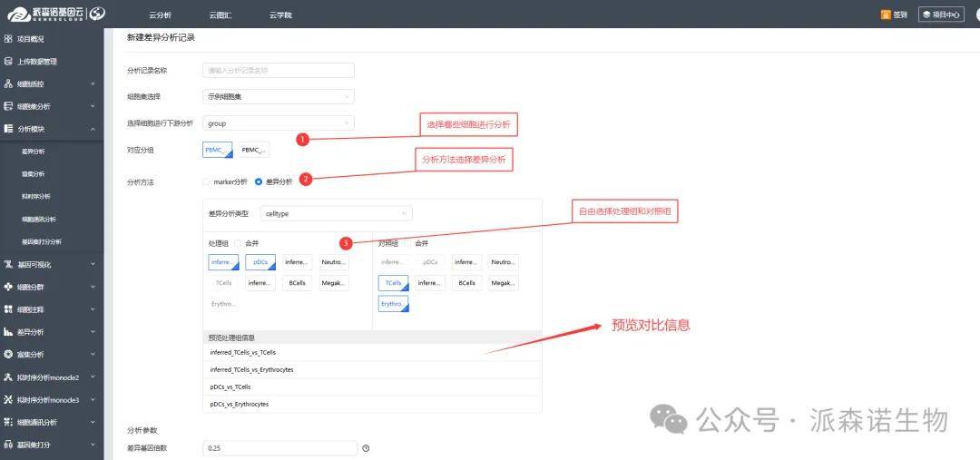980x460 pixels.
Task: Toggle BCells chip in 处理组
Action: click(x=298, y=283)
